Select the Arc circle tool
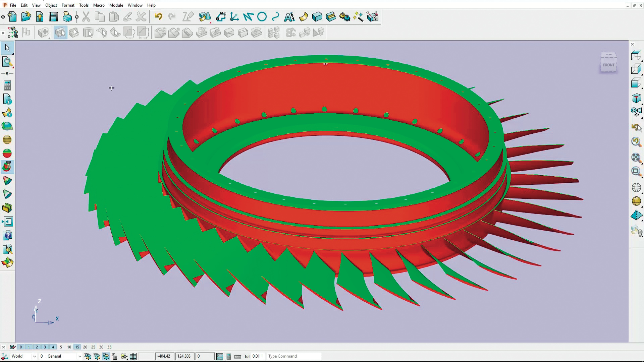 [262, 17]
